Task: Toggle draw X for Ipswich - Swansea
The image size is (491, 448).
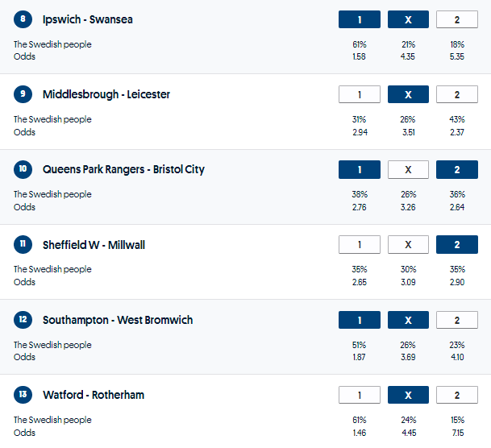Action: (x=408, y=20)
